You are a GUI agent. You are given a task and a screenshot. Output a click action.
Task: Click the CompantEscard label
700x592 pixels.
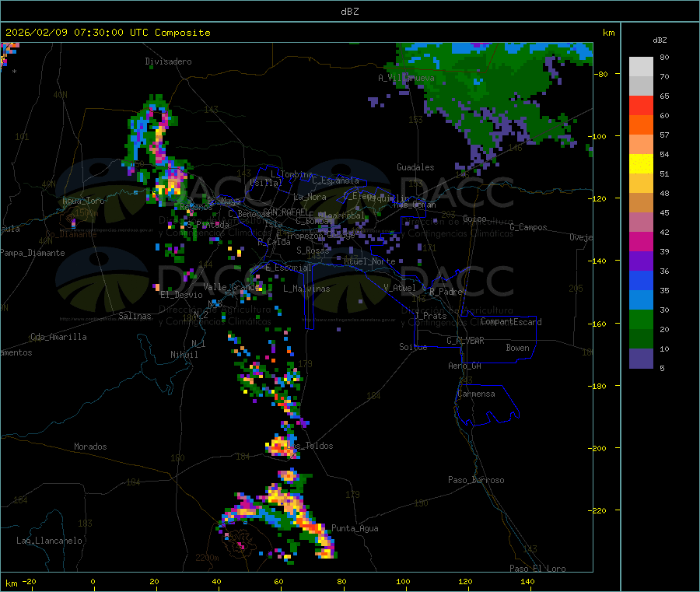(x=511, y=322)
